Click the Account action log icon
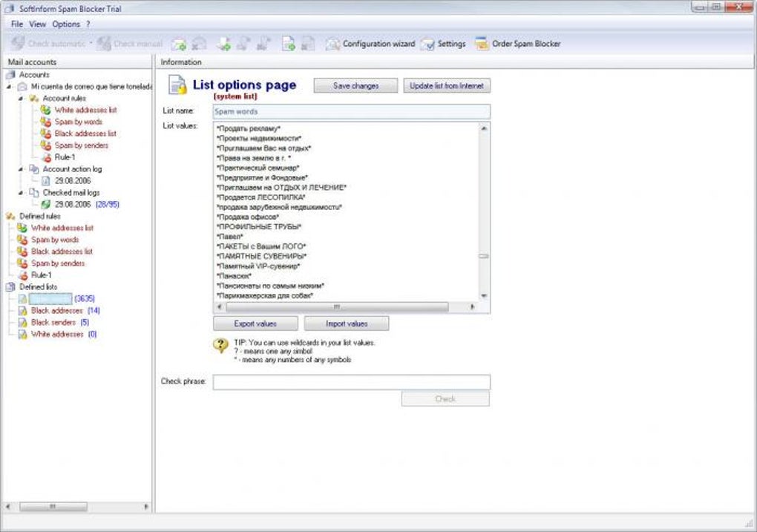This screenshot has width=757, height=532. point(34,169)
